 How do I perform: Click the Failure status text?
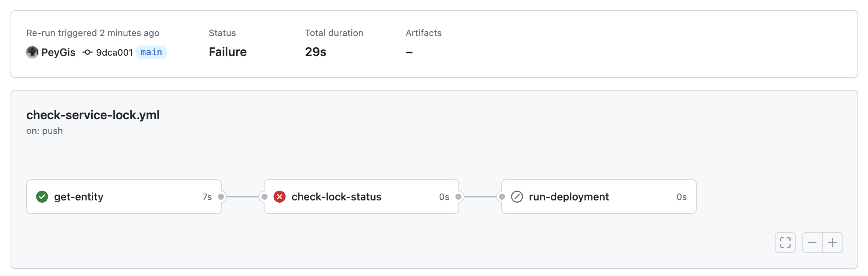click(x=228, y=52)
